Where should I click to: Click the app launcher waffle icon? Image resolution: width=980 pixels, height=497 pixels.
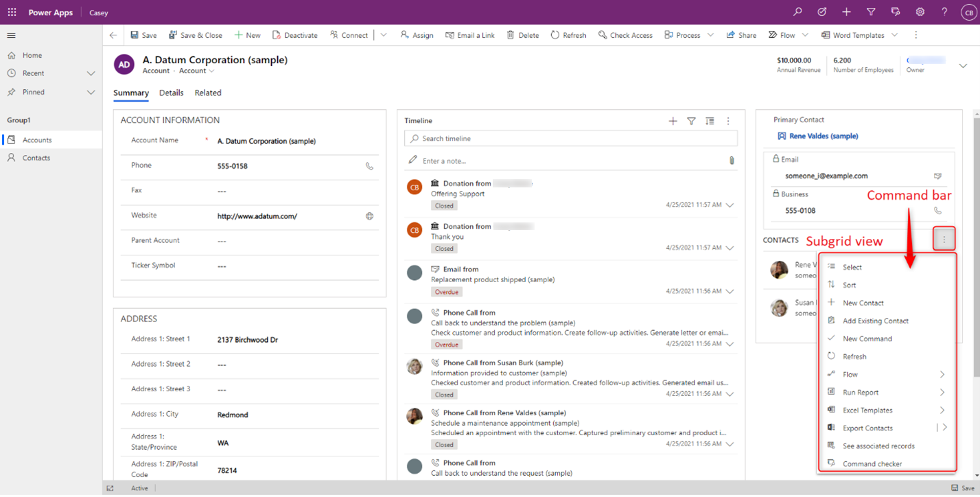[12, 12]
